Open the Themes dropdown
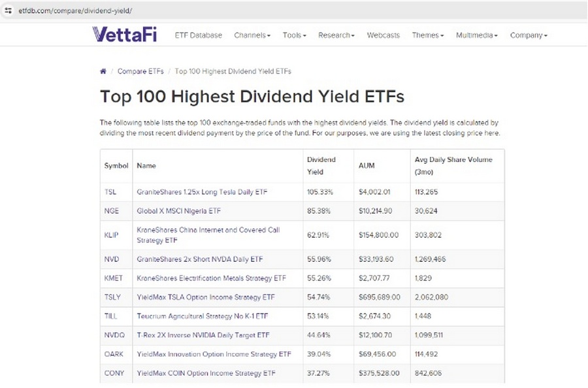Screen dimensions: 588x388 pyautogui.click(x=426, y=36)
